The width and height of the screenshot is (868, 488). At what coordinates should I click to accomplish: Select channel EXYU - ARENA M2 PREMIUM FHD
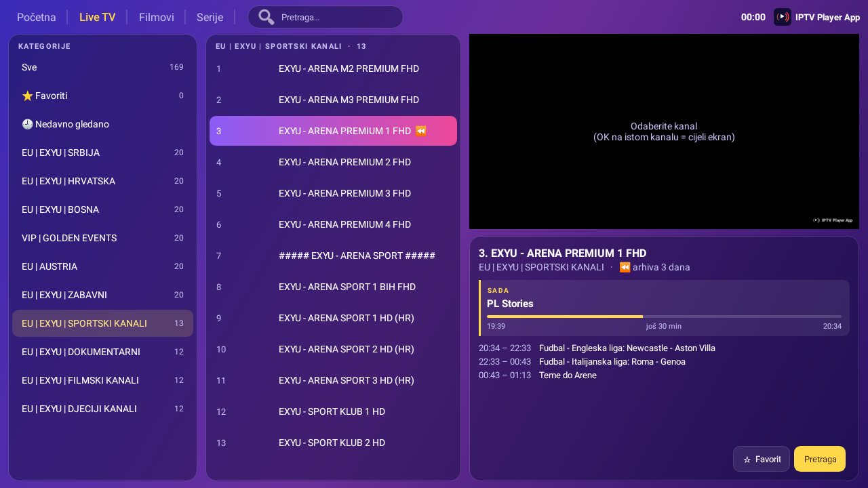click(x=333, y=68)
